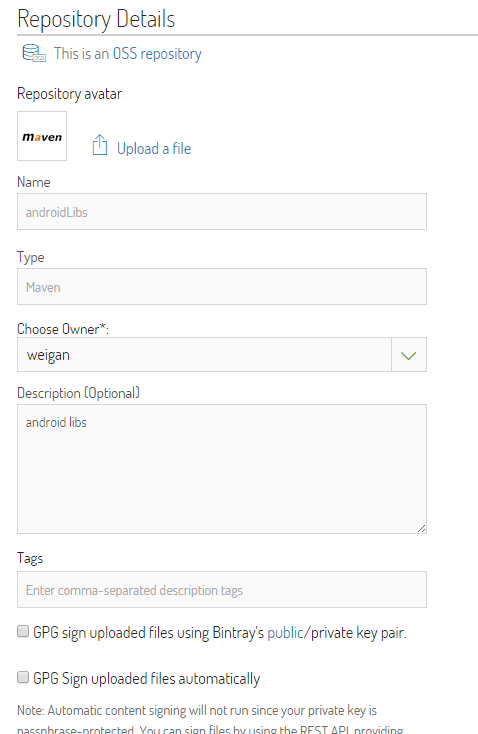Click the Tags label
Viewport: 478px width, 734px height.
30,558
